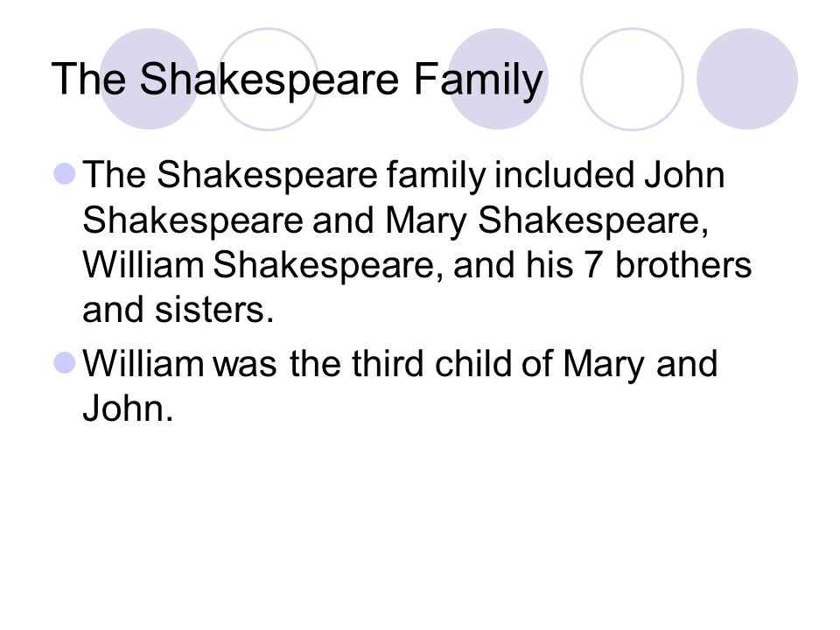Click the words "and sisters."
Screen dimensions: 840x630
(178, 310)
